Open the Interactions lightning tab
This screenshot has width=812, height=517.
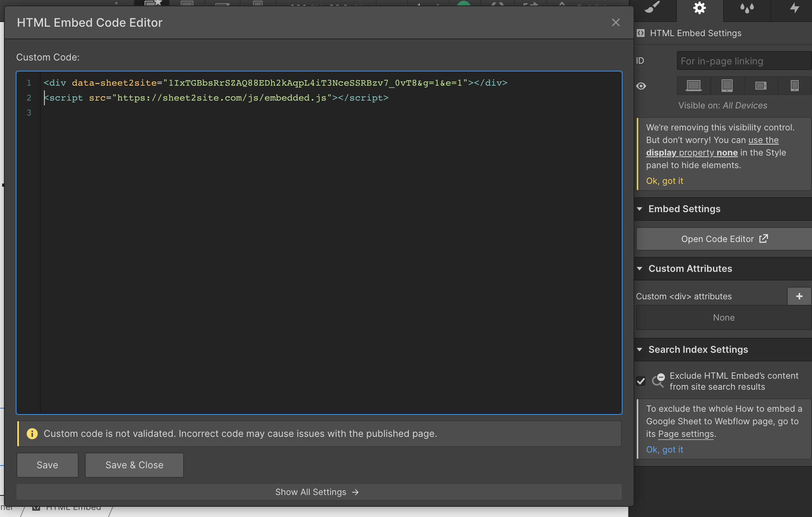coord(794,9)
